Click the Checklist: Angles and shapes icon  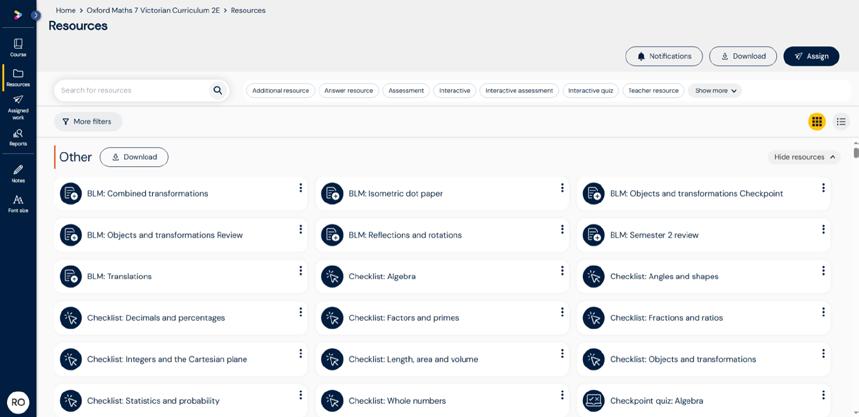[593, 276]
